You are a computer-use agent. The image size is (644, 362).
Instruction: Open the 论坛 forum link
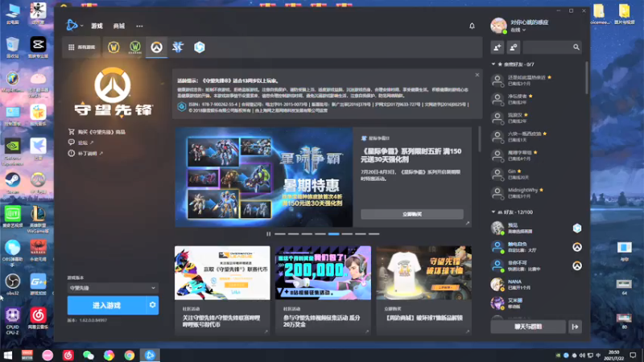[x=81, y=142]
